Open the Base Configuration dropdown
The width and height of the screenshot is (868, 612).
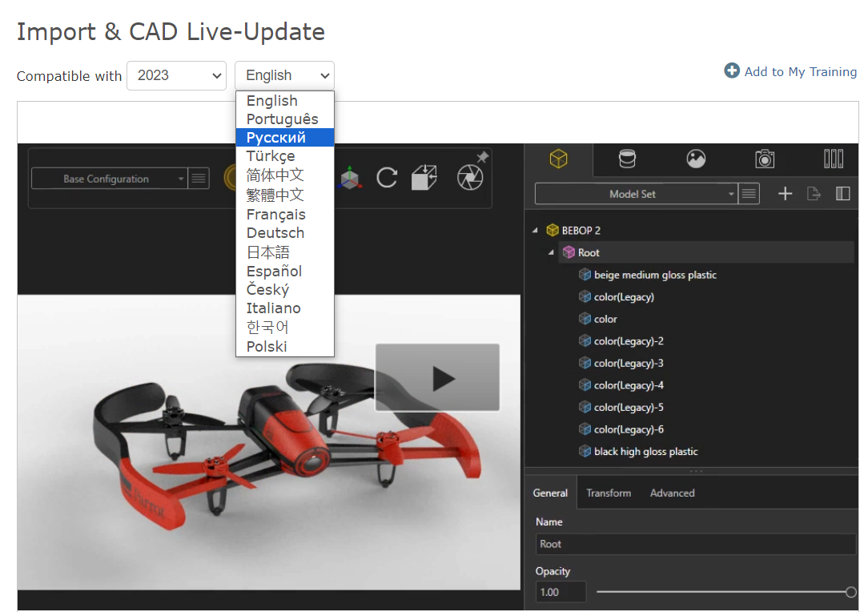click(110, 179)
